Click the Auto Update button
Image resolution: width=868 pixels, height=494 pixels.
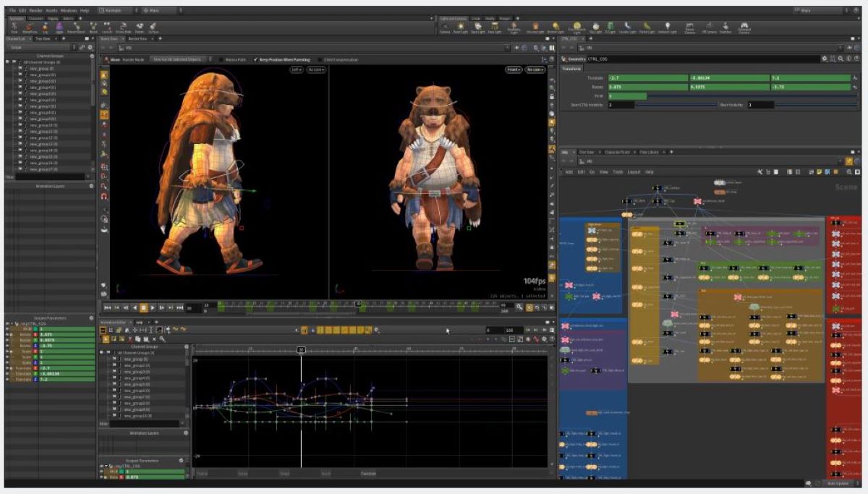[x=839, y=482]
